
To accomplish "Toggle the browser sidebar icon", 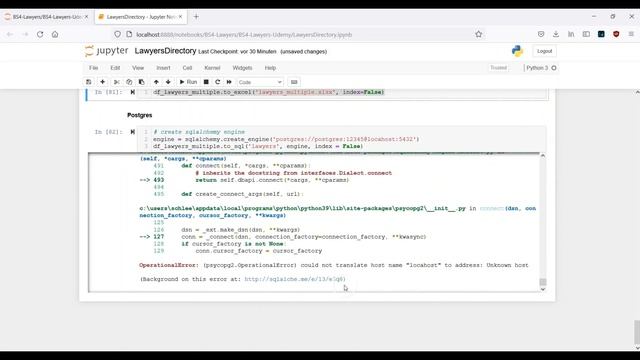I will (586, 35).
